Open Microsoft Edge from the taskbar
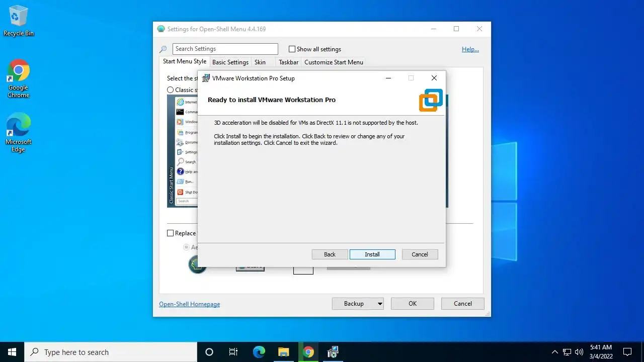Image resolution: width=644 pixels, height=362 pixels. [259, 352]
